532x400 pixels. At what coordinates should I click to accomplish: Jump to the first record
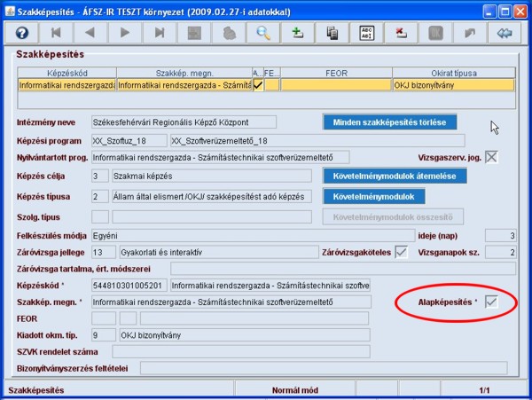tap(58, 33)
